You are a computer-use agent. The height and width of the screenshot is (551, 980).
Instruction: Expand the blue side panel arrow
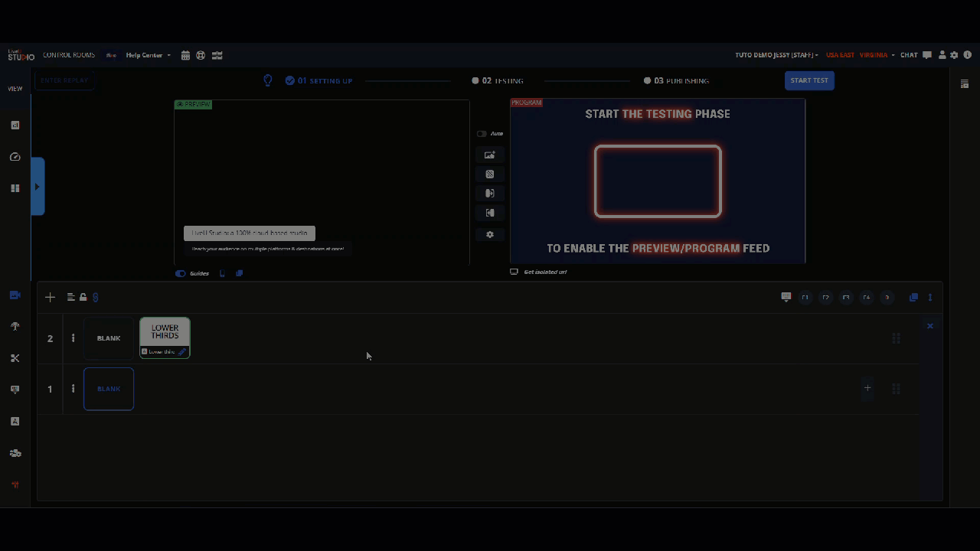(x=38, y=186)
